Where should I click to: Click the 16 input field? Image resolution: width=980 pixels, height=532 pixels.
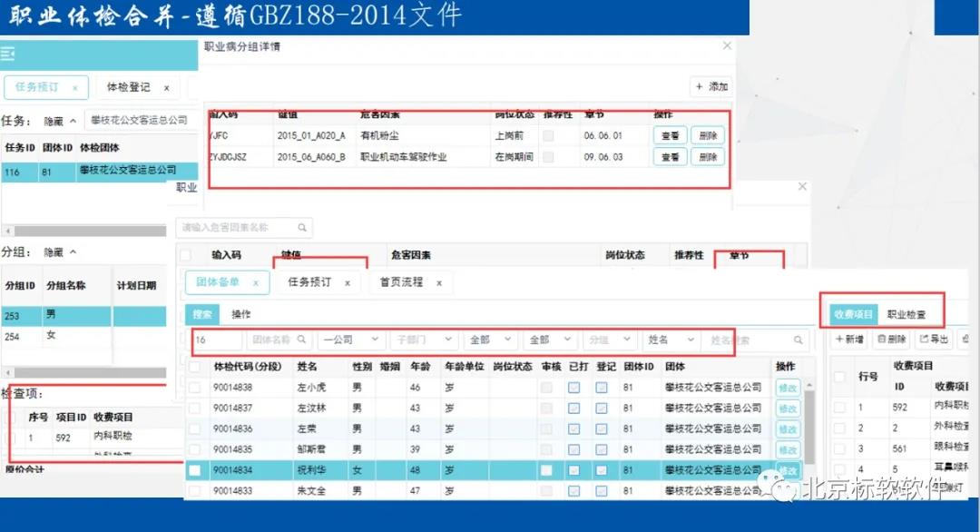pyautogui.click(x=217, y=340)
